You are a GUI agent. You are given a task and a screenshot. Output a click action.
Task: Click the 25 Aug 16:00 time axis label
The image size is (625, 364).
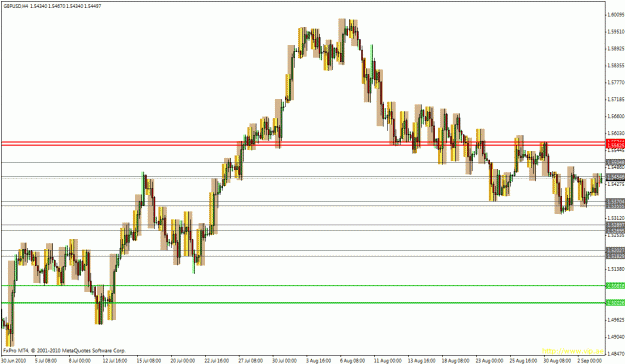(x=522, y=361)
